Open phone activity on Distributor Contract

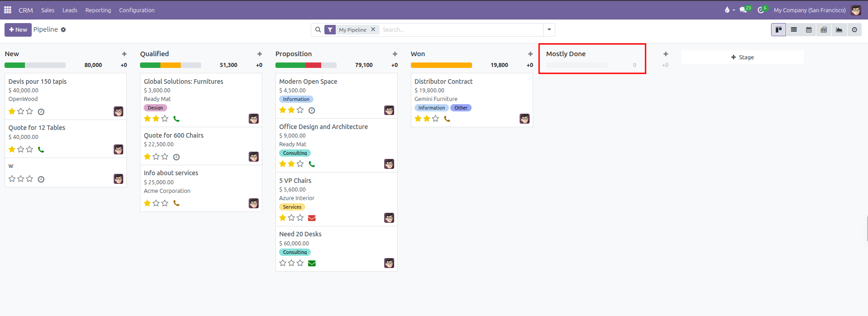[447, 119]
